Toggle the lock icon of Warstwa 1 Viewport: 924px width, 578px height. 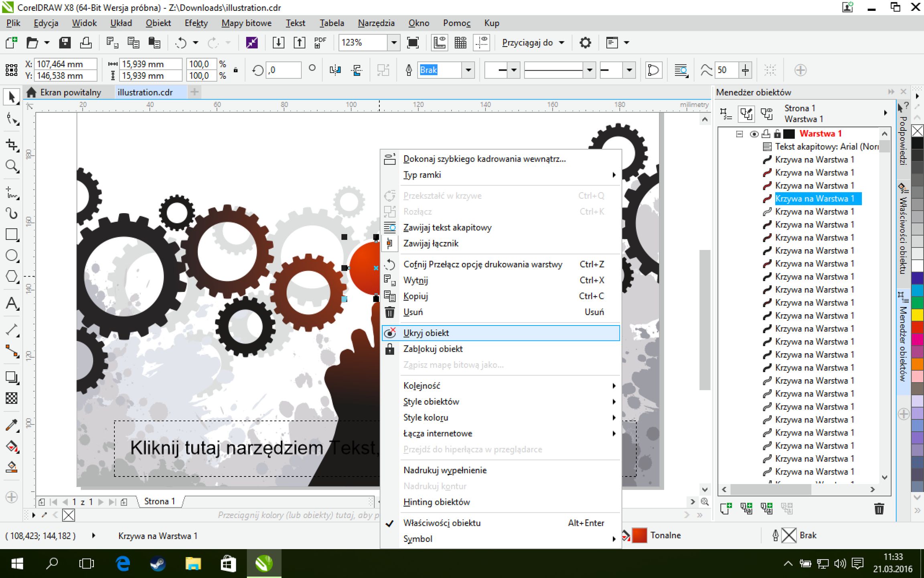click(x=777, y=134)
